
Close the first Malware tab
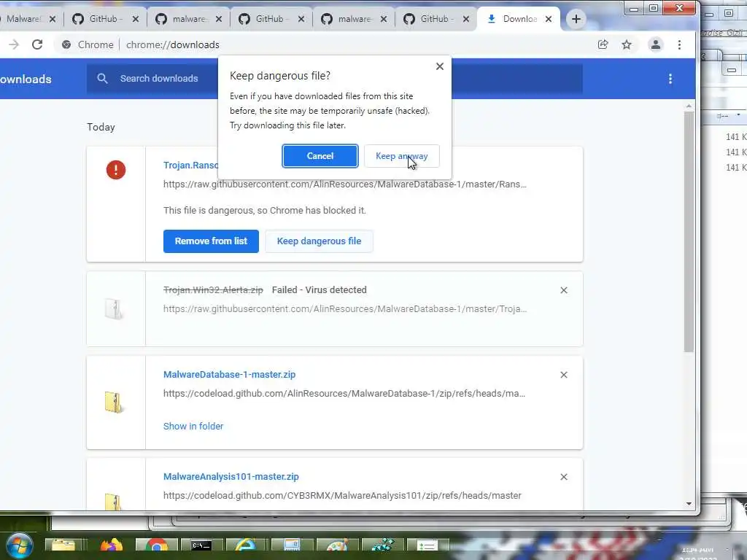point(53,19)
